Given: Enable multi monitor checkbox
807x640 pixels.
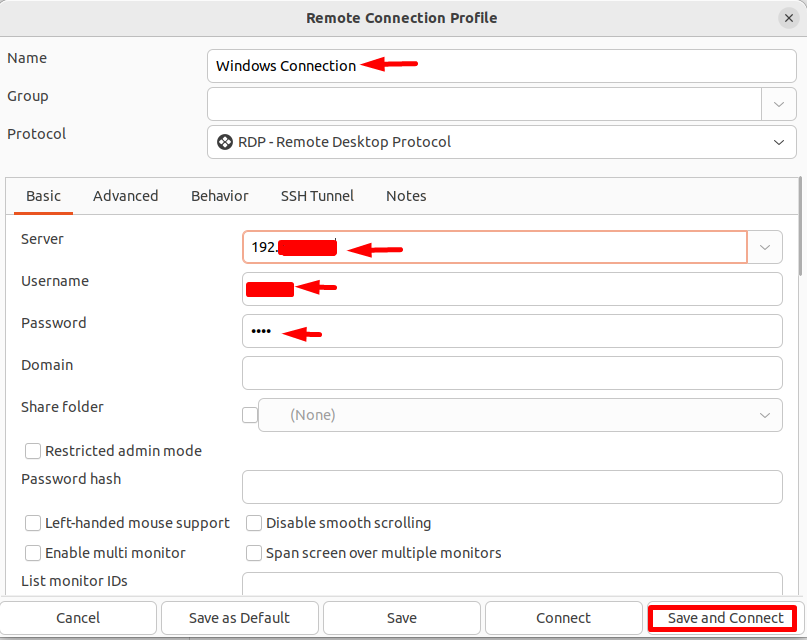Looking at the screenshot, I should [x=33, y=553].
